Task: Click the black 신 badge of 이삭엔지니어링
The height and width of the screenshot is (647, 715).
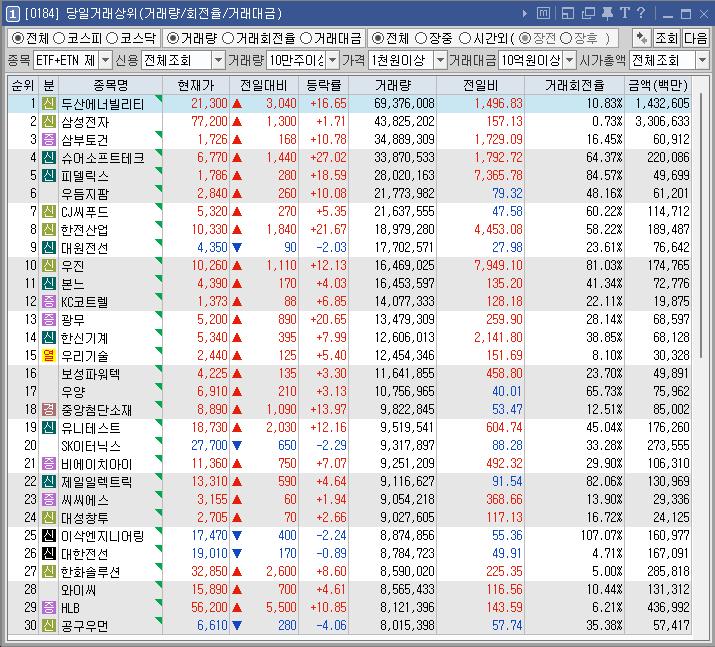Action: (x=49, y=535)
